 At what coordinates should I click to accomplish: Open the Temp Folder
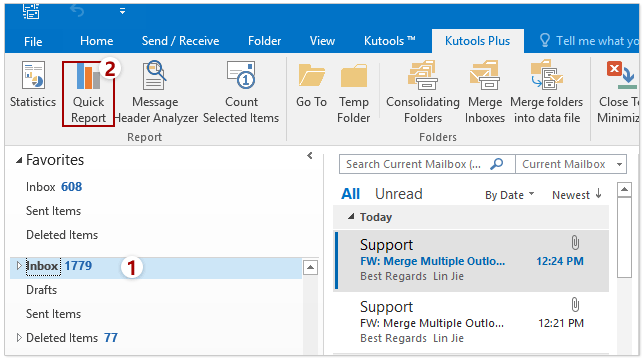coord(353,93)
